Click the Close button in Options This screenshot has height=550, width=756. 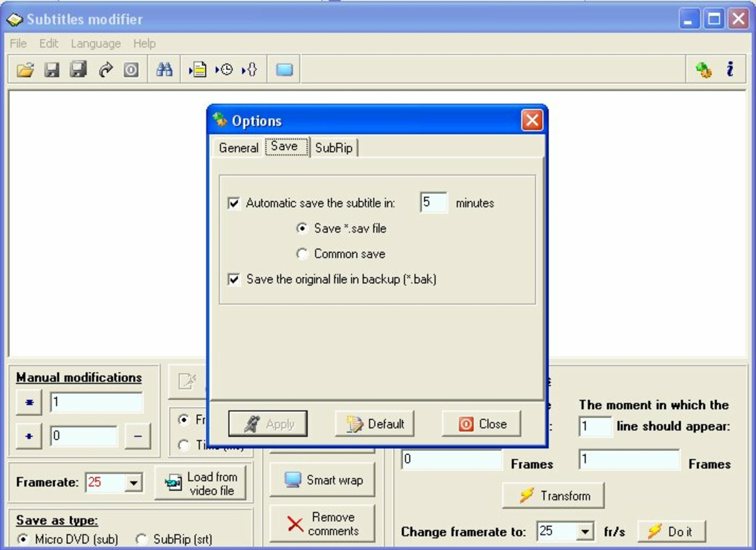click(x=482, y=423)
